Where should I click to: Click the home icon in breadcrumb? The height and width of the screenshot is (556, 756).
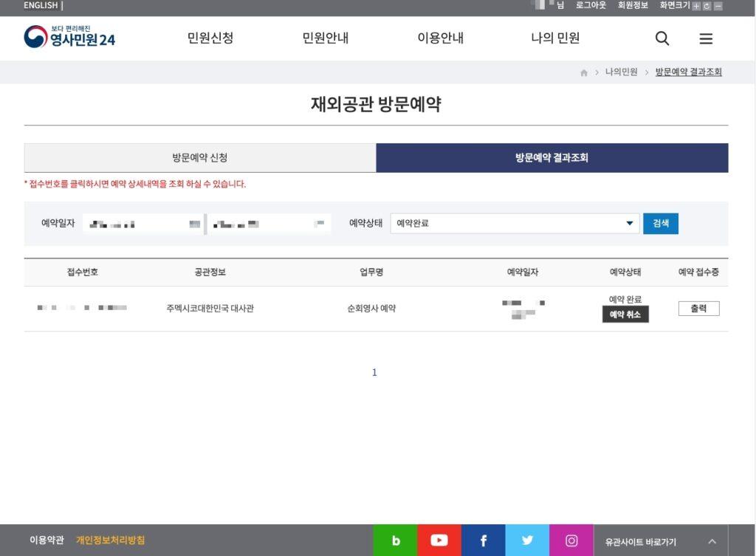(584, 73)
